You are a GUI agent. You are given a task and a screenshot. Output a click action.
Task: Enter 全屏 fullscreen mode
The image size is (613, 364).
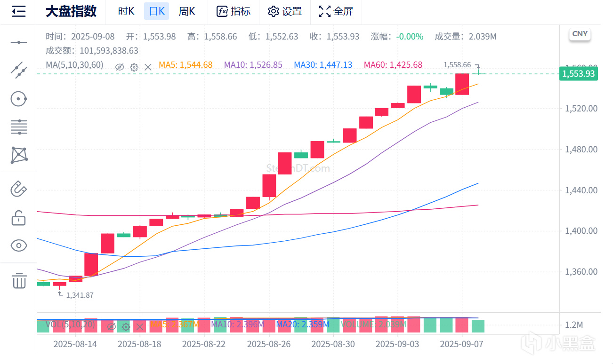point(336,12)
